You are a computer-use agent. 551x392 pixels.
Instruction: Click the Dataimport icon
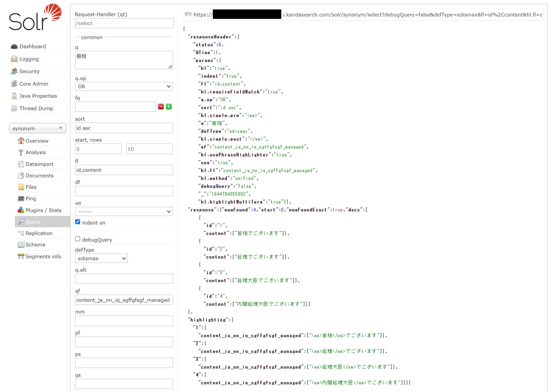(21, 164)
